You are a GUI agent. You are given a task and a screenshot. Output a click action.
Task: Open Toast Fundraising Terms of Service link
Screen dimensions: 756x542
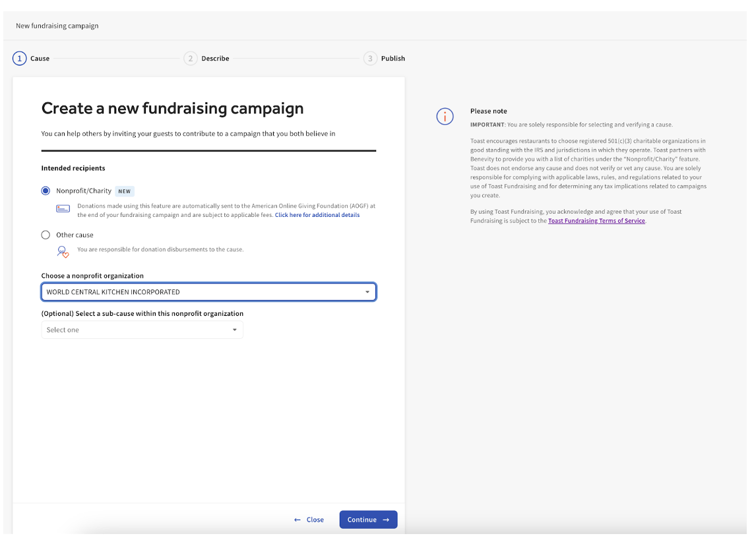point(596,221)
